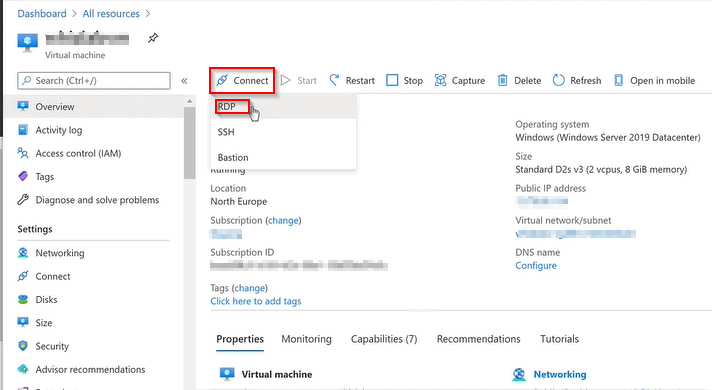Click the search magnifier icon

point(27,80)
